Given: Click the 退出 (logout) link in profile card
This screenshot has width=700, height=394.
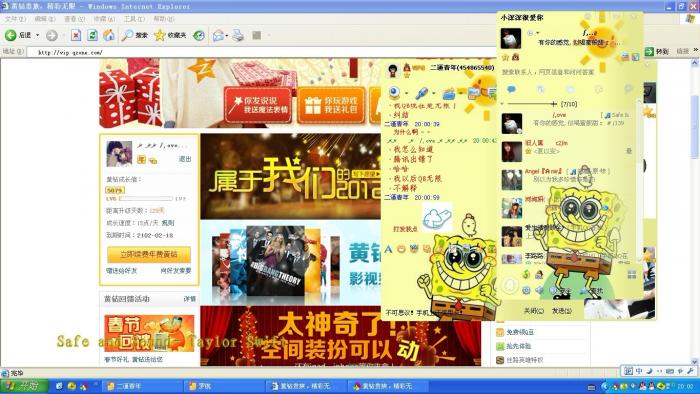Looking at the screenshot, I should 185,159.
